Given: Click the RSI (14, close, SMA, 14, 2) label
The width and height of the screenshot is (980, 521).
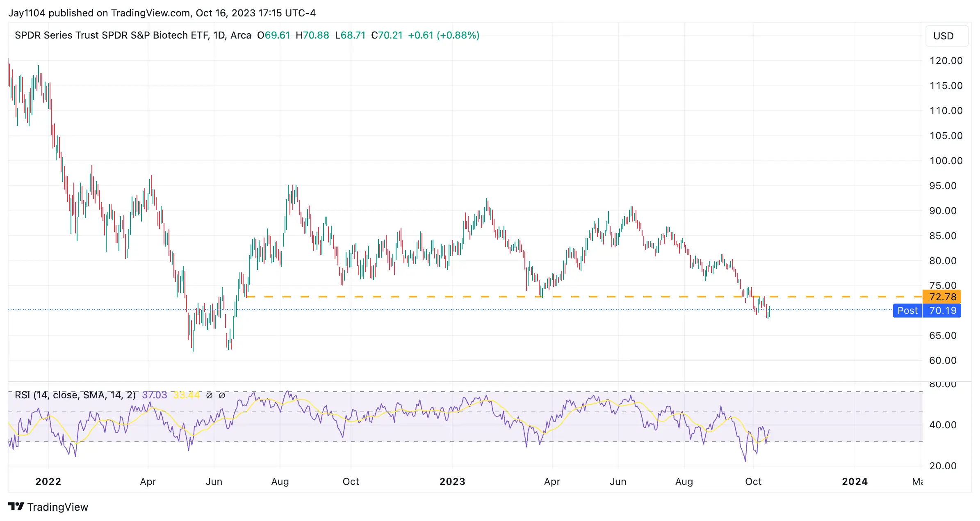Looking at the screenshot, I should (x=75, y=395).
